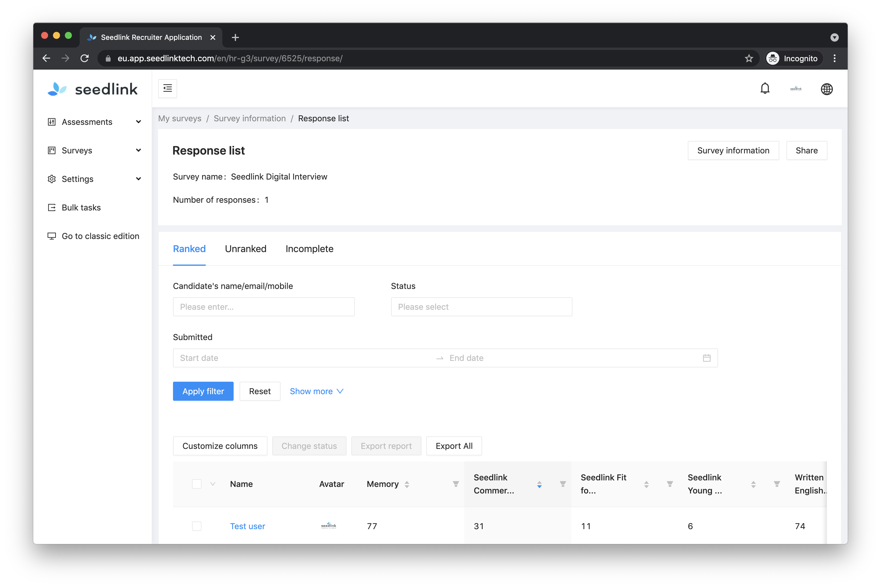Click the Start date field
The width and height of the screenshot is (881, 588).
304,358
